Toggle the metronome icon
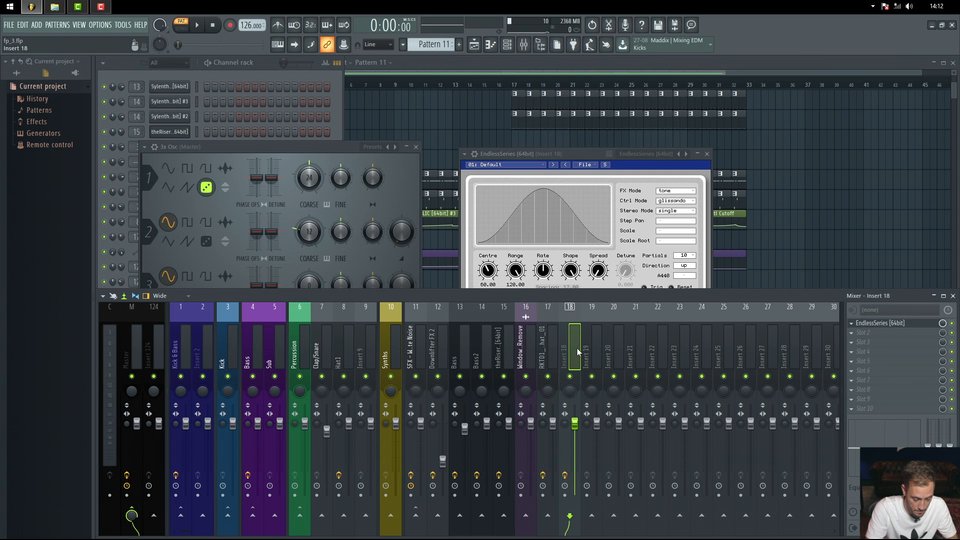 click(277, 25)
